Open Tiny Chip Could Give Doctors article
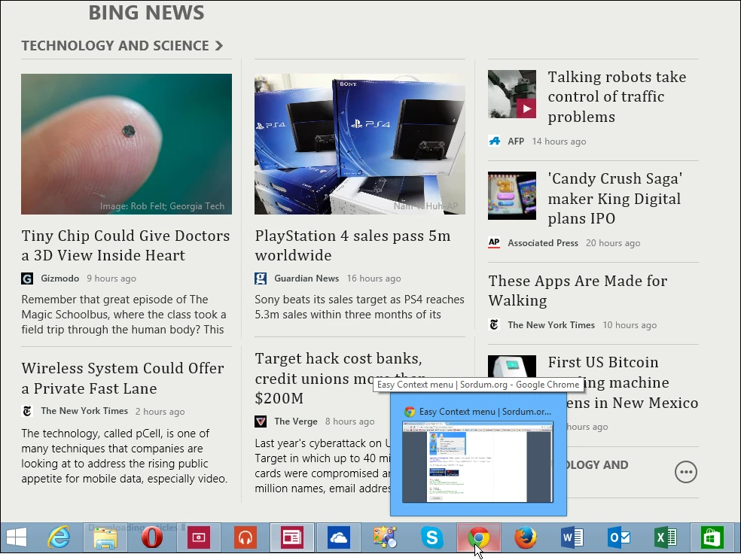The height and width of the screenshot is (560, 741). pos(125,245)
